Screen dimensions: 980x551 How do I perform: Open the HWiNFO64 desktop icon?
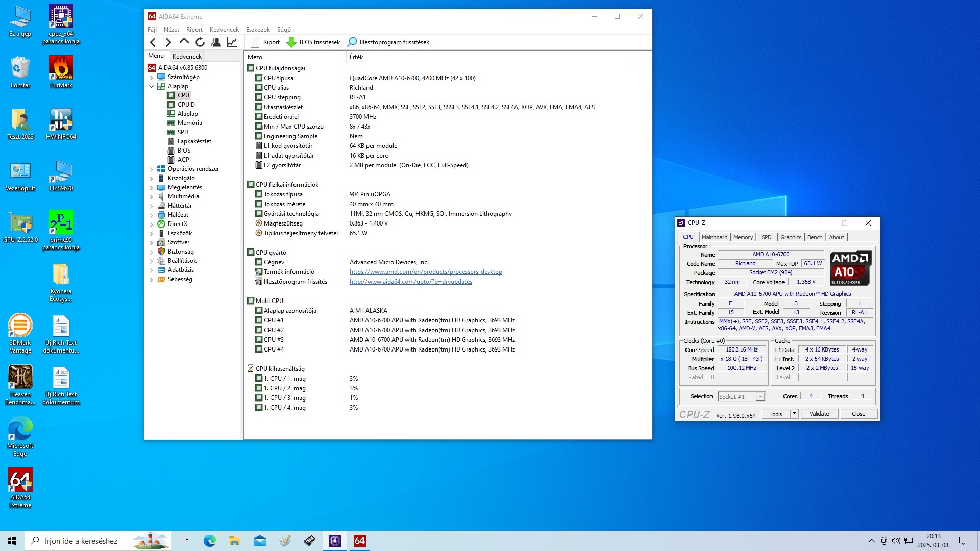[61, 123]
